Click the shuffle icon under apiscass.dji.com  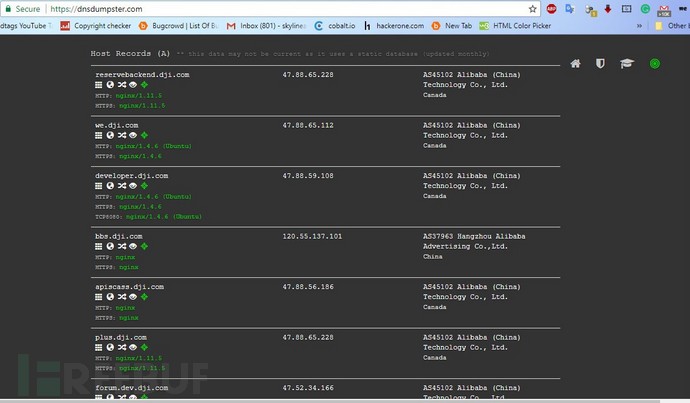122,297
